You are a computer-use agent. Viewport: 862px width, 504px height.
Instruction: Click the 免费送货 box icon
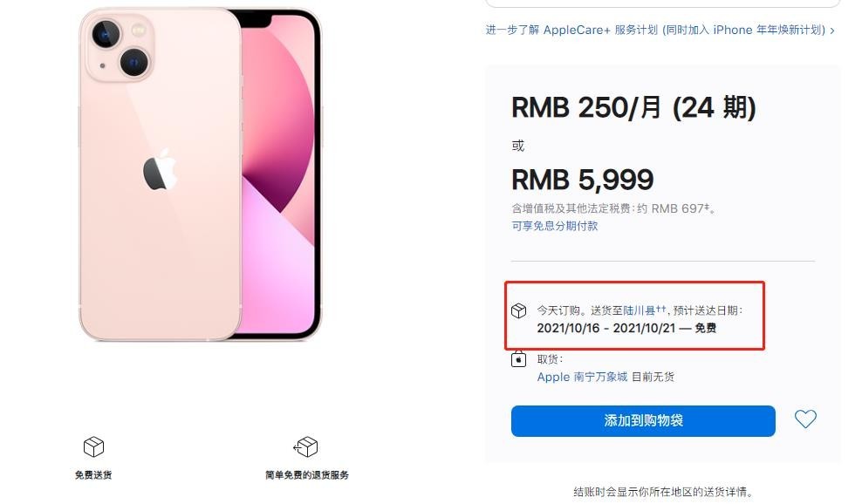click(x=93, y=446)
